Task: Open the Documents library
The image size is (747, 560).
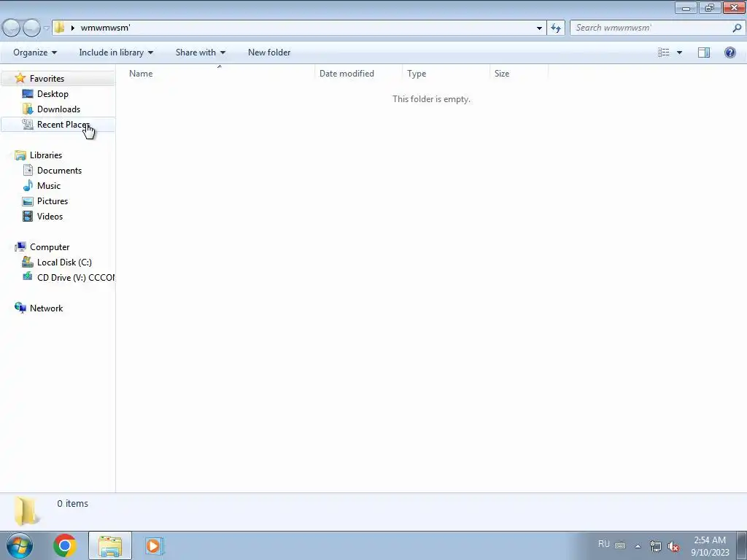Action: click(x=59, y=171)
